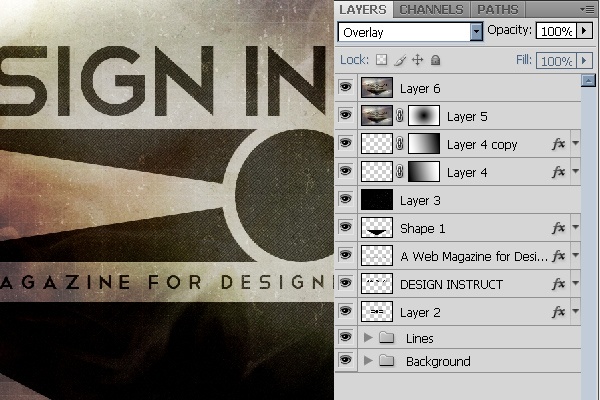
Task: Click layers panel scroll up arrow
Action: tap(588, 81)
